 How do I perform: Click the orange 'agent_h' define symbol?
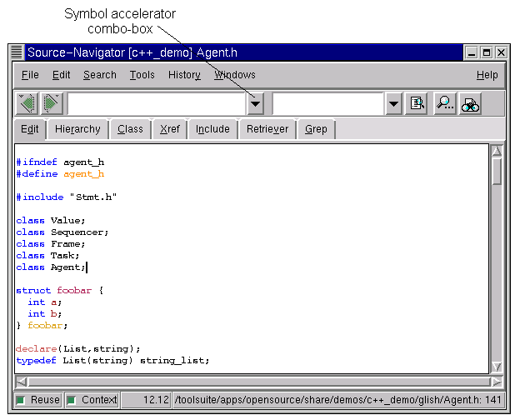point(84,174)
